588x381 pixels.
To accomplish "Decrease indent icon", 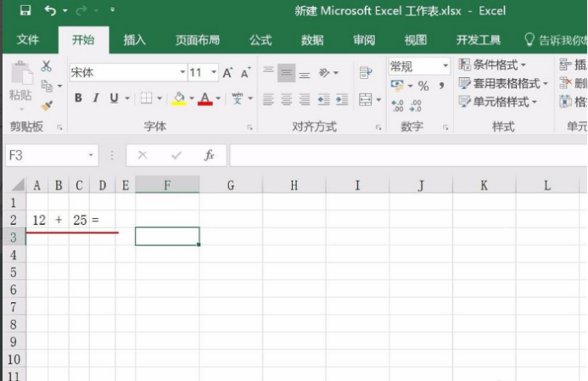I will (323, 100).
